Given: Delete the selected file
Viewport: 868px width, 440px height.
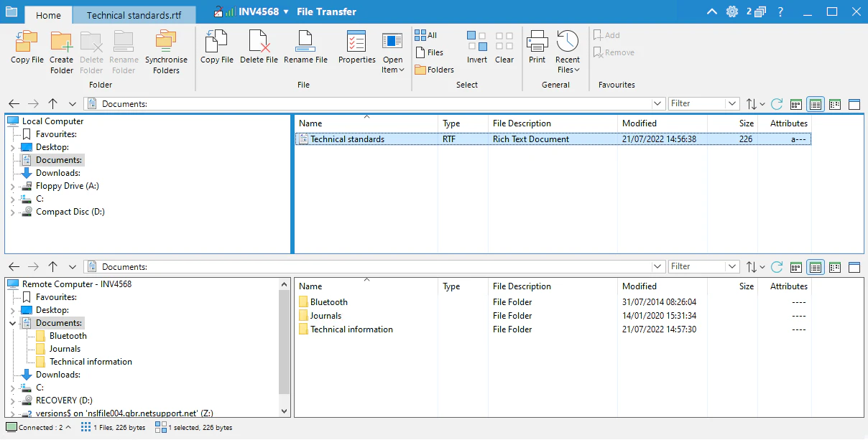Looking at the screenshot, I should [259, 50].
